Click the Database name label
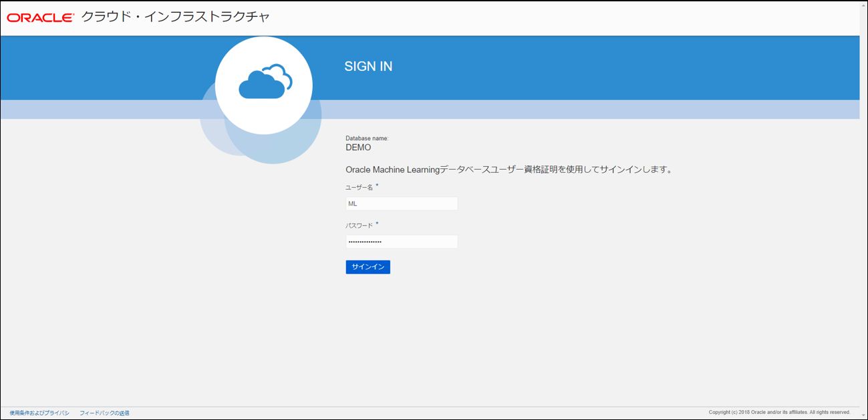868x420 pixels. pyautogui.click(x=367, y=138)
